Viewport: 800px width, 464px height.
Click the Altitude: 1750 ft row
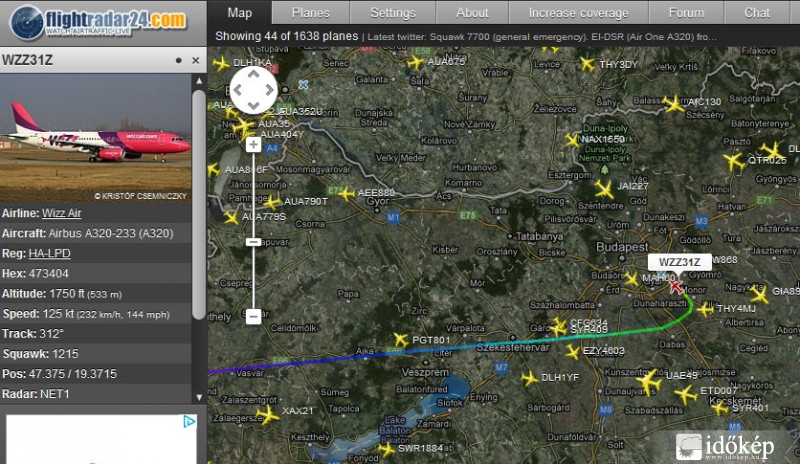(x=96, y=294)
